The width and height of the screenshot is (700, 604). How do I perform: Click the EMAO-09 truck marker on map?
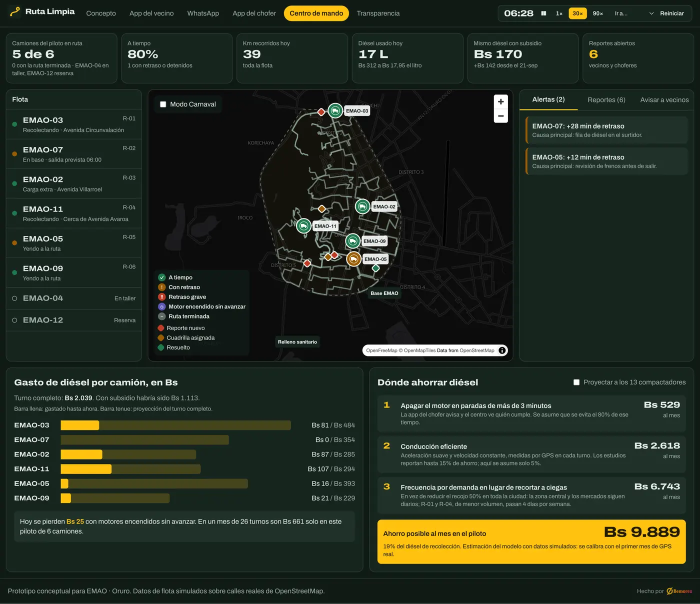[x=353, y=241]
